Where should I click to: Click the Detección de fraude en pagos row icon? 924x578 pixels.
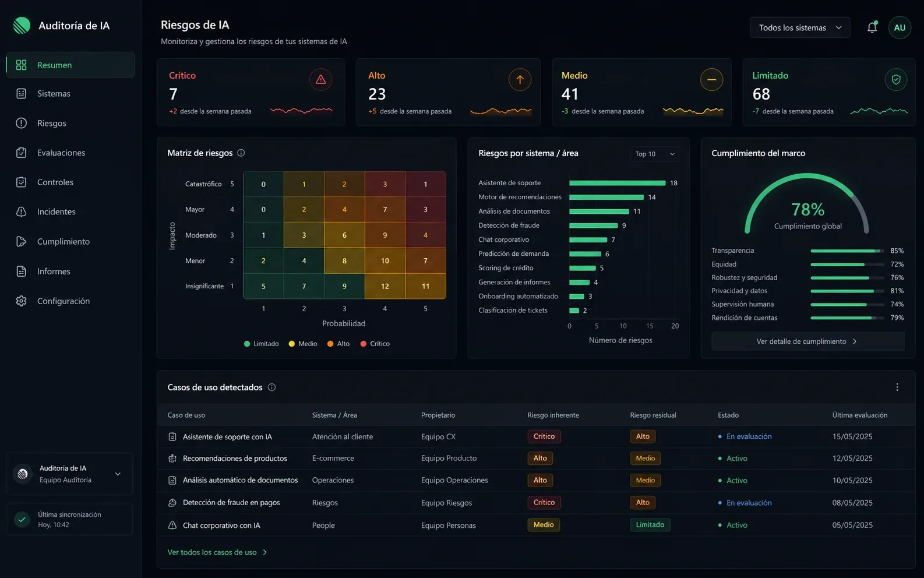(x=172, y=503)
